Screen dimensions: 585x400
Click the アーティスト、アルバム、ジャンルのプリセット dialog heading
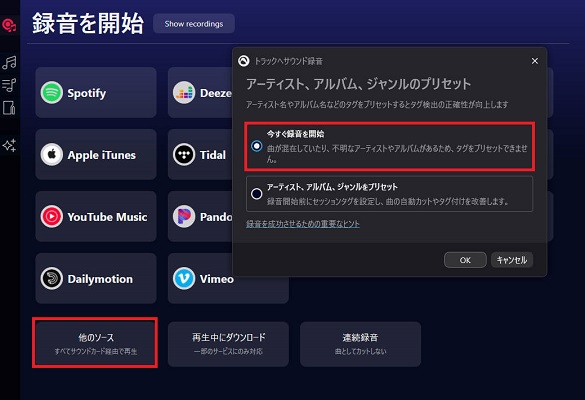click(359, 84)
